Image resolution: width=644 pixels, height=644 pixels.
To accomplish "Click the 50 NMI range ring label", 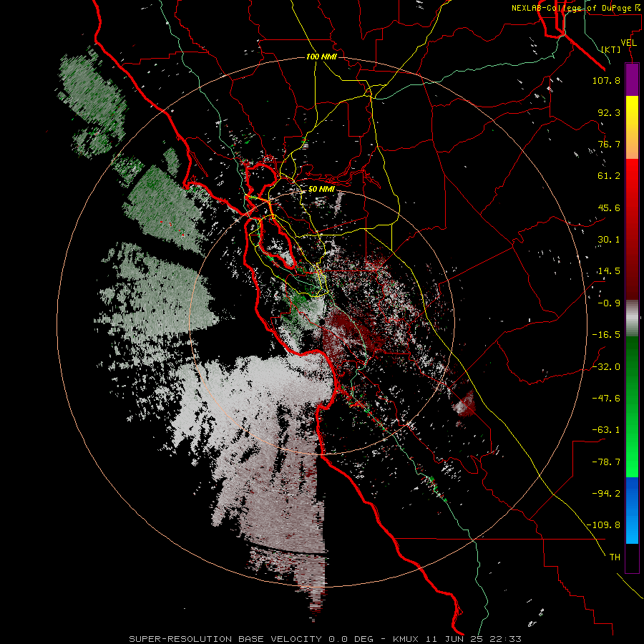I will coord(321,190).
